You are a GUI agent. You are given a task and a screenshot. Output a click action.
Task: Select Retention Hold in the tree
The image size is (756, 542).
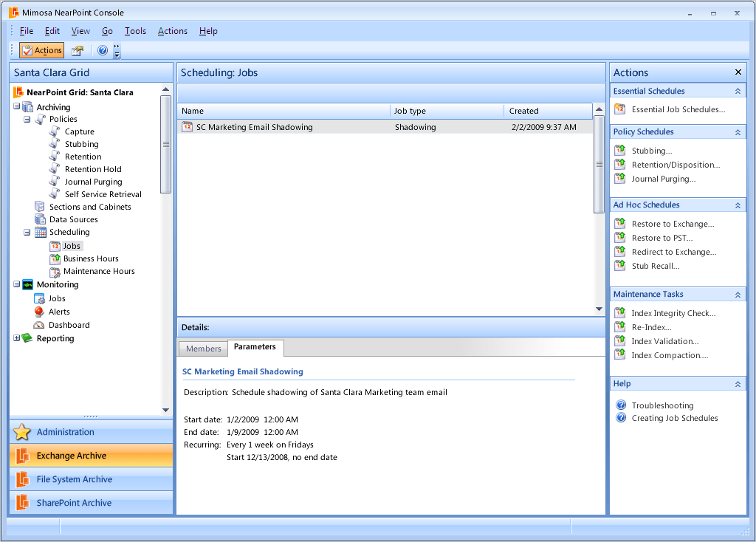point(93,169)
